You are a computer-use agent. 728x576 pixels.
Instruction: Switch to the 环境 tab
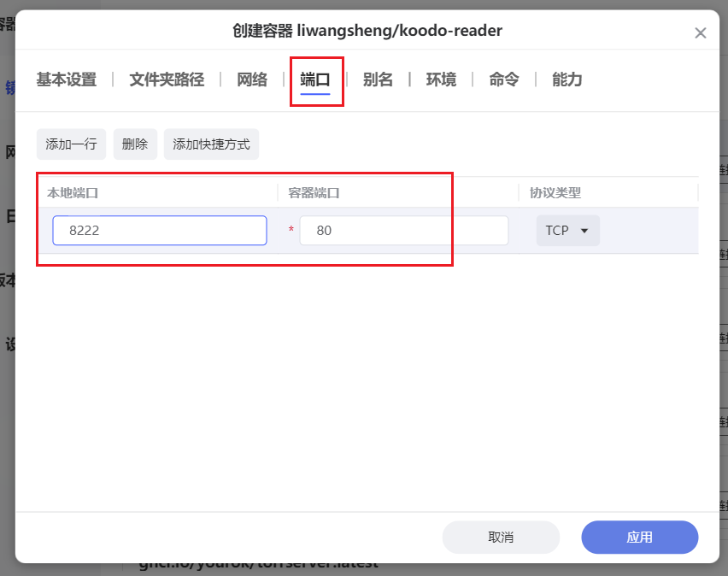[441, 79]
